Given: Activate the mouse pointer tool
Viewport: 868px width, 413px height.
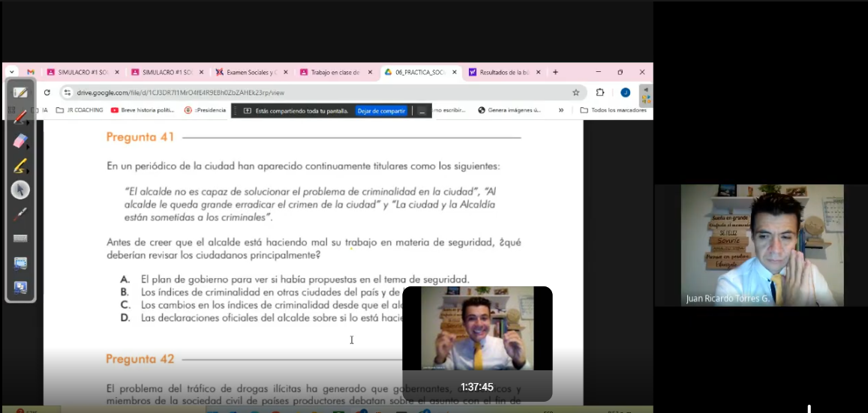Looking at the screenshot, I should 20,190.
